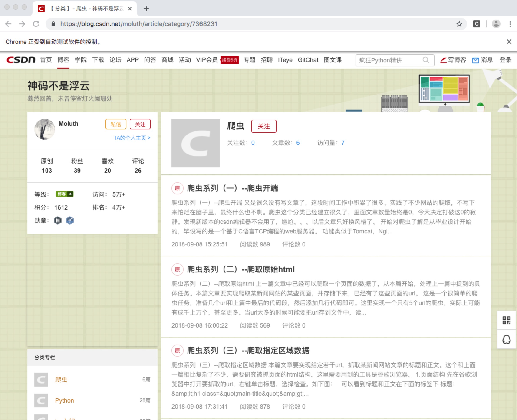Click the Chrome profile avatar icon
517x420 pixels.
pos(496,24)
